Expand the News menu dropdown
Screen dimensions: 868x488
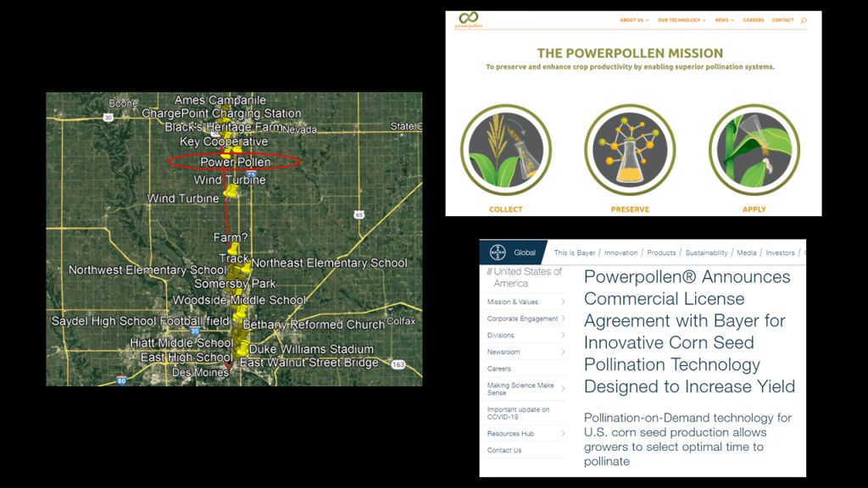tap(725, 20)
